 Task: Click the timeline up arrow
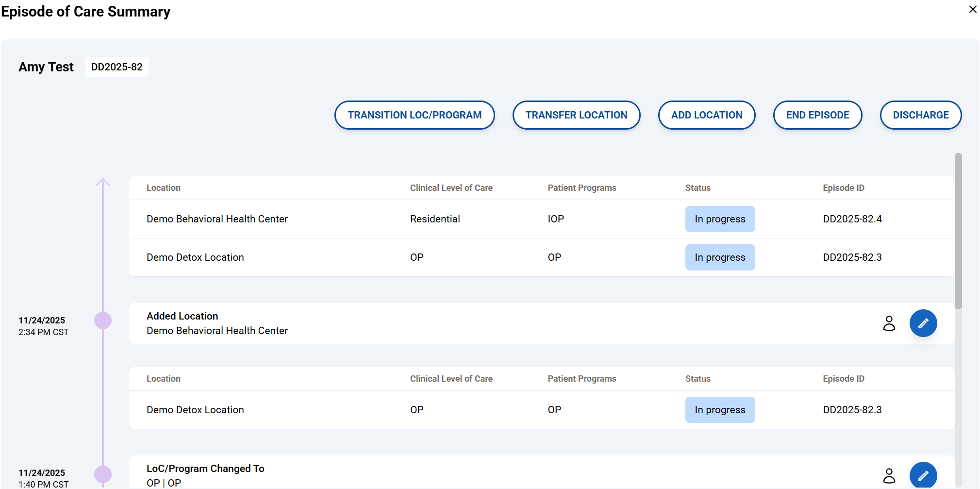click(x=103, y=183)
